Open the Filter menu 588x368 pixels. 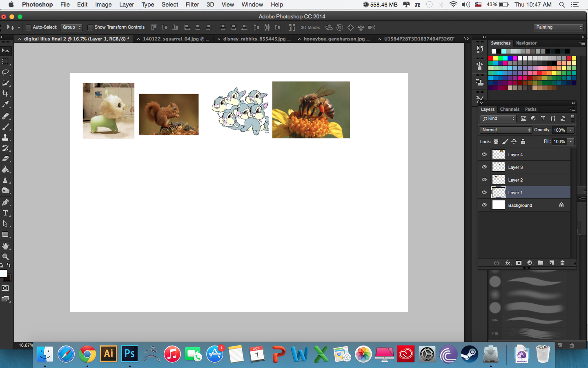(x=192, y=4)
